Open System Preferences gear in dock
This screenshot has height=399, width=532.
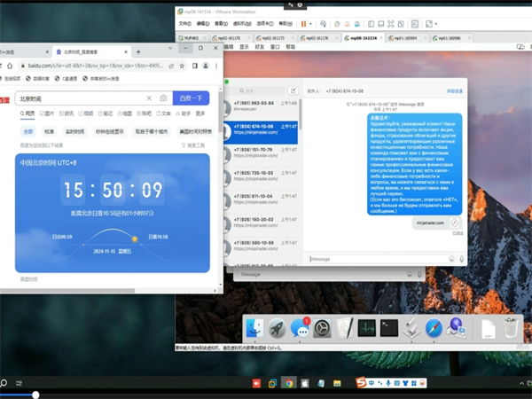pos(322,328)
